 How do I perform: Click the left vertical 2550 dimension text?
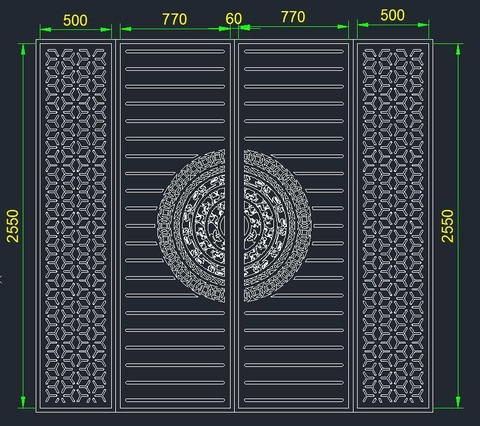click(13, 226)
